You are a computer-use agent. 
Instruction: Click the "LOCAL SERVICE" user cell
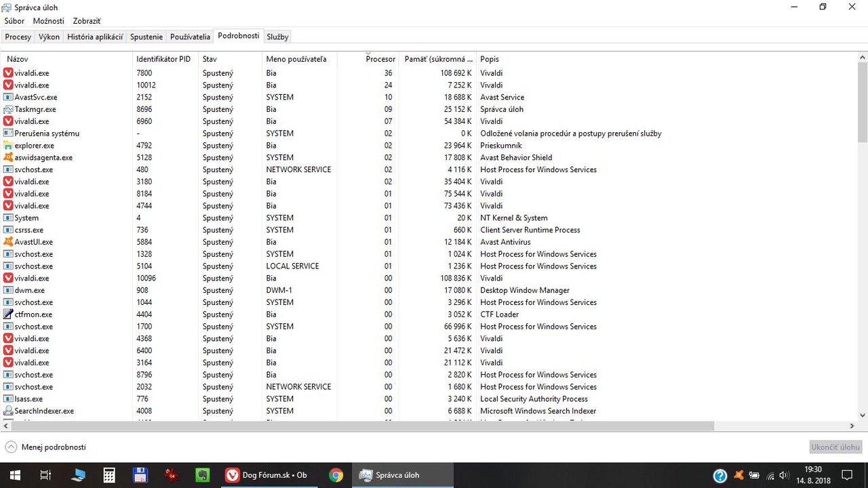[292, 266]
